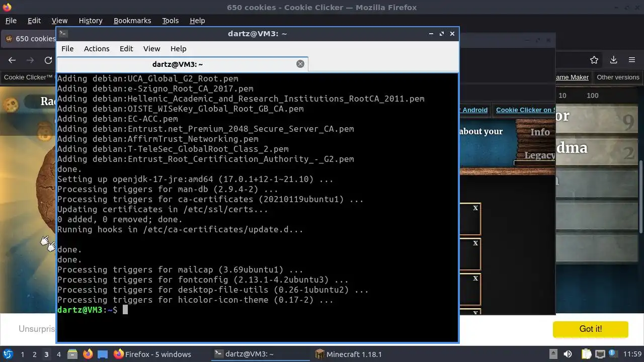Image resolution: width=644 pixels, height=362 pixels.
Task: Select the dartz@VM3: ~ terminal tab
Action: coord(178,64)
